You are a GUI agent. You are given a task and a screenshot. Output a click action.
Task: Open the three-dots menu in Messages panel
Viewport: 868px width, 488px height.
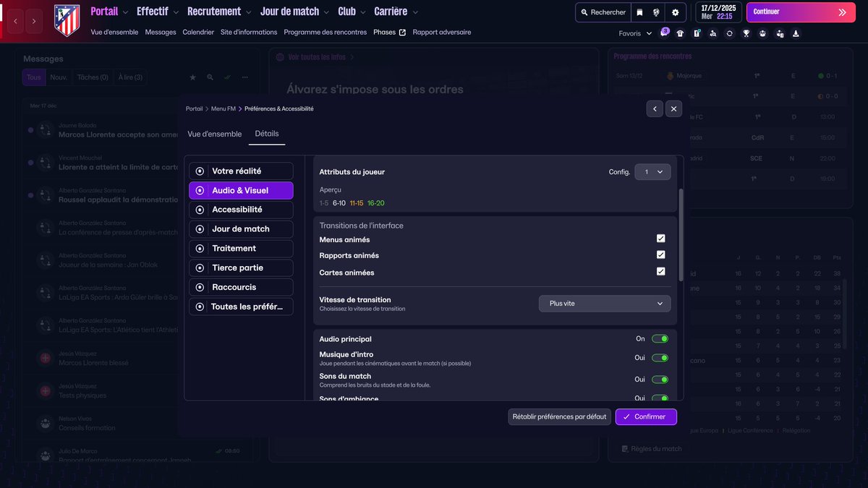point(245,77)
